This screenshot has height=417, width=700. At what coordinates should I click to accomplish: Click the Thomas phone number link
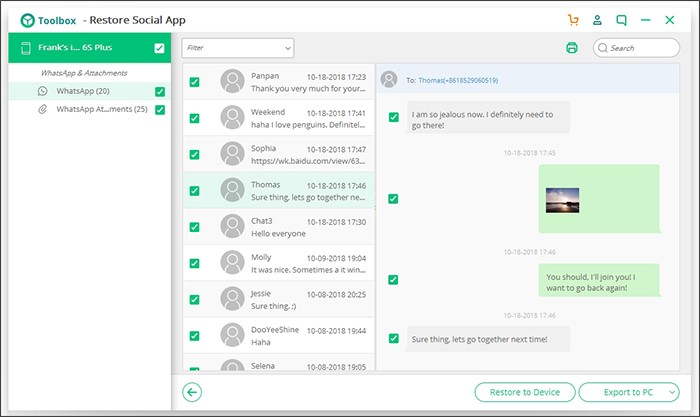458,80
